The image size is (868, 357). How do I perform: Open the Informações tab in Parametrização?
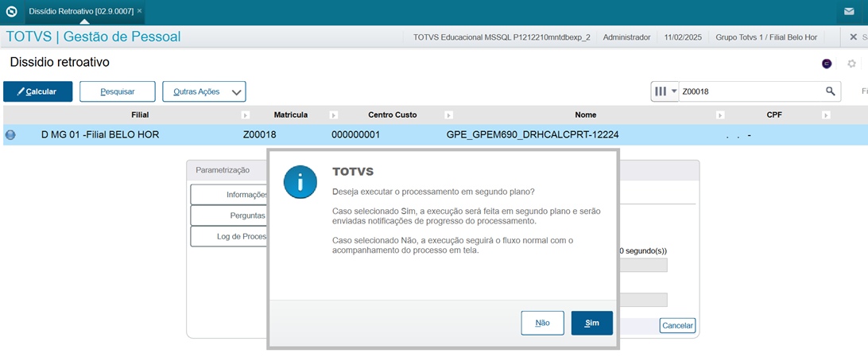[229, 195]
